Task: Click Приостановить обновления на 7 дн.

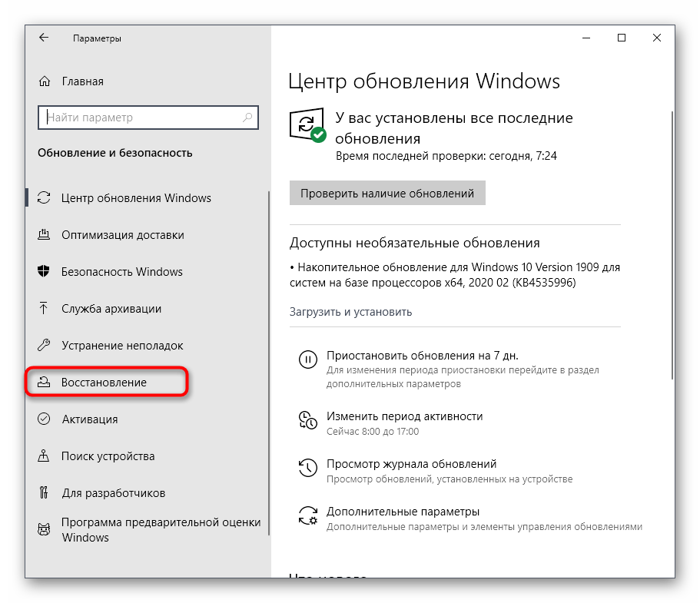Action: coord(423,356)
